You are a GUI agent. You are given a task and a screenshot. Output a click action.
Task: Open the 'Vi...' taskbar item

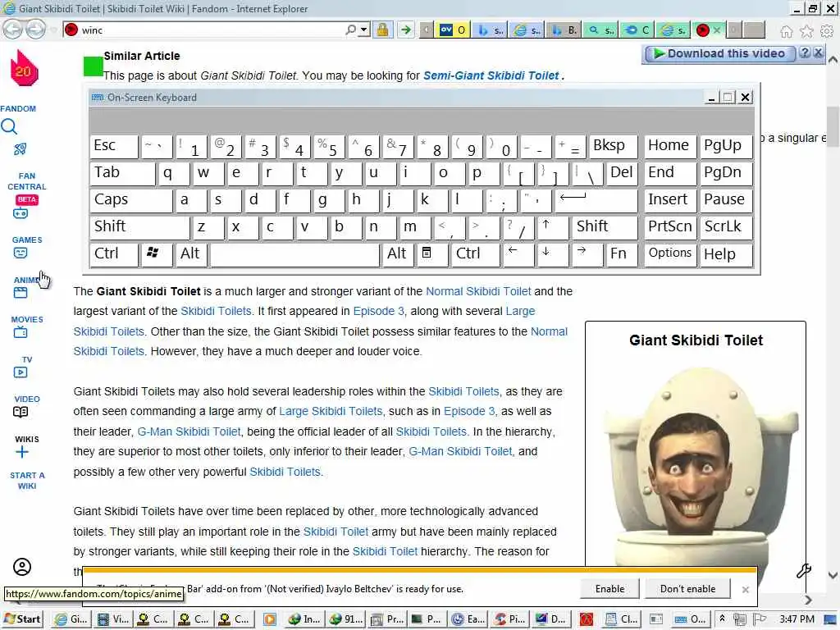113,619
